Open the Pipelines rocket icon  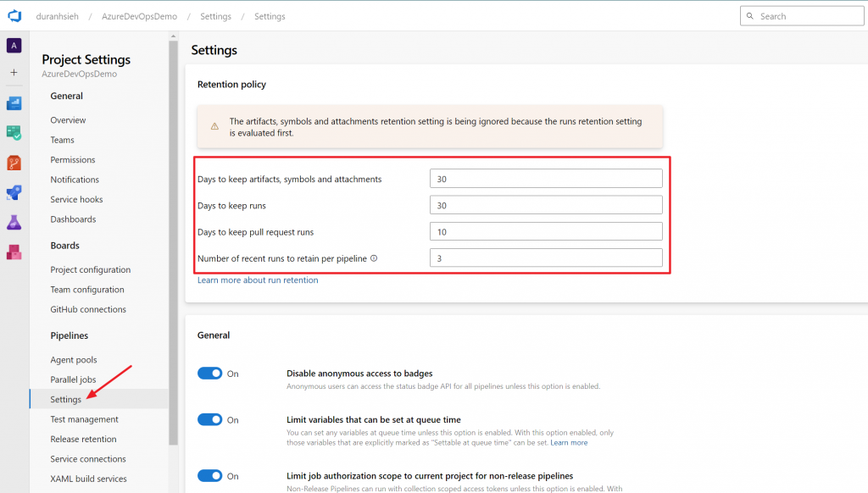(x=14, y=192)
